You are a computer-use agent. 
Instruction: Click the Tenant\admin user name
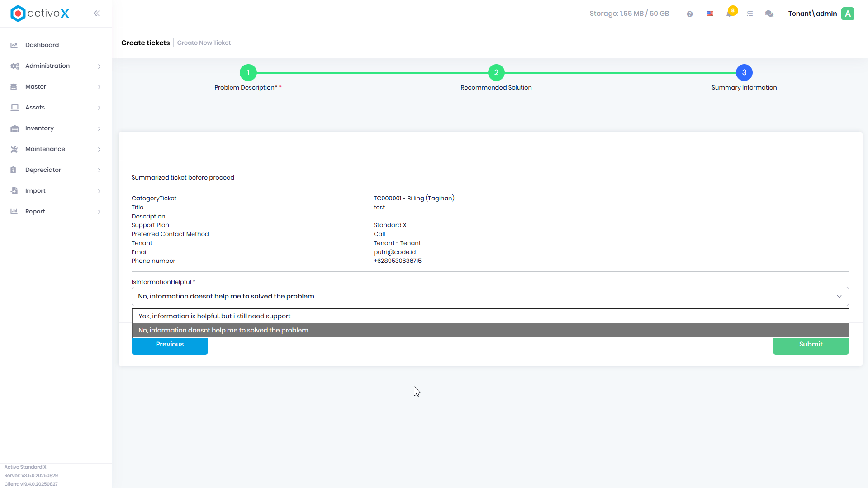coord(812,14)
